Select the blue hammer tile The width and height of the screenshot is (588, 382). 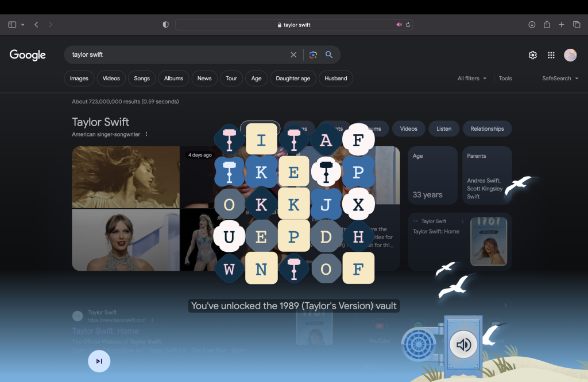[x=229, y=172]
